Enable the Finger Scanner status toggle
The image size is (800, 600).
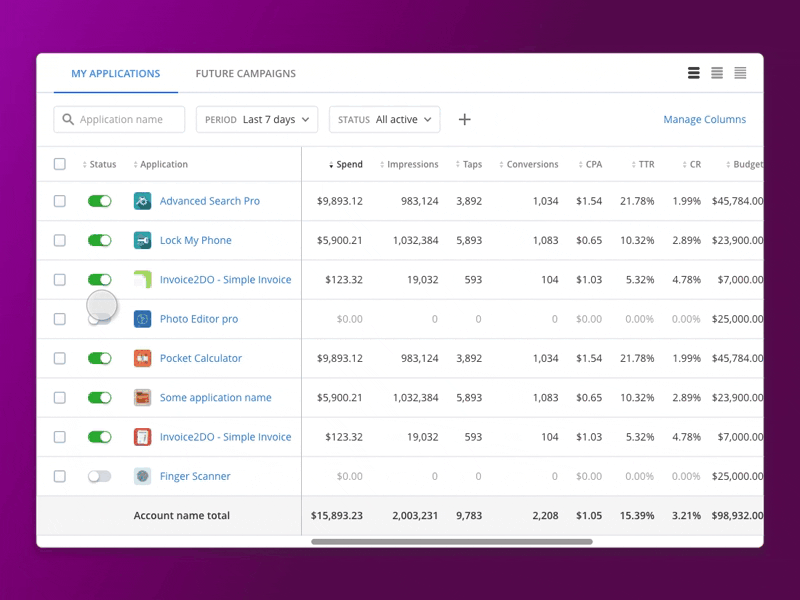pyautogui.click(x=99, y=476)
